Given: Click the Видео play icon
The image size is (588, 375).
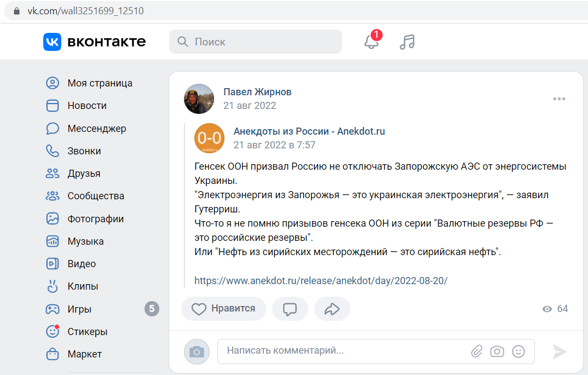Looking at the screenshot, I should (53, 264).
